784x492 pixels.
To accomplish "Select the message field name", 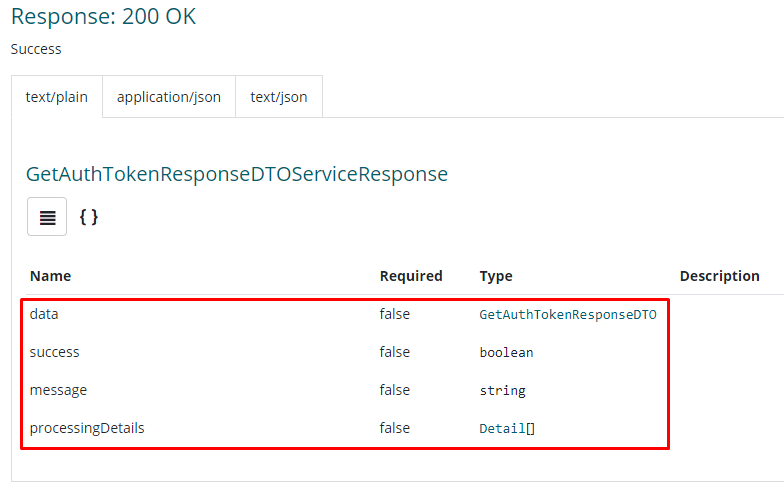I will click(58, 390).
